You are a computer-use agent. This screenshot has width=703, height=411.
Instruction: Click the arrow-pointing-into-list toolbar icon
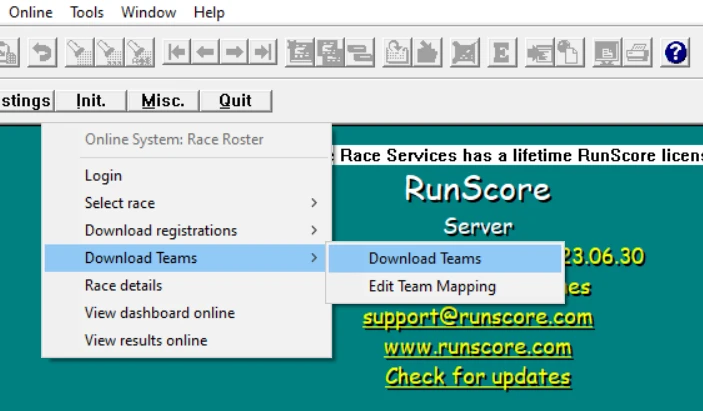click(539, 53)
